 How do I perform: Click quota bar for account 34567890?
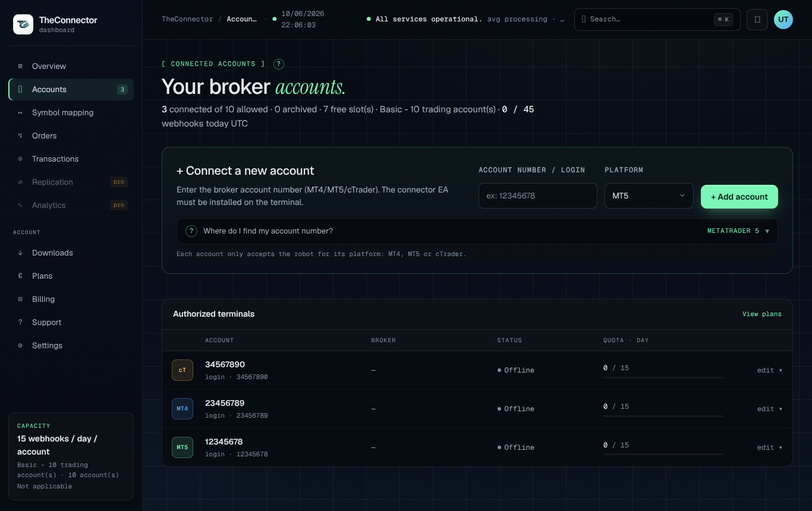click(663, 377)
